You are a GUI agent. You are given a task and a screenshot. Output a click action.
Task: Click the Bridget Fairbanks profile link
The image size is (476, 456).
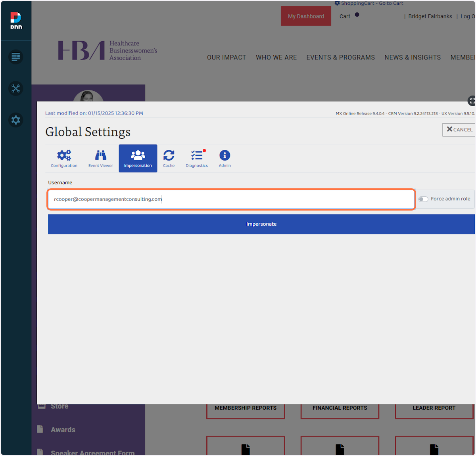[430, 16]
